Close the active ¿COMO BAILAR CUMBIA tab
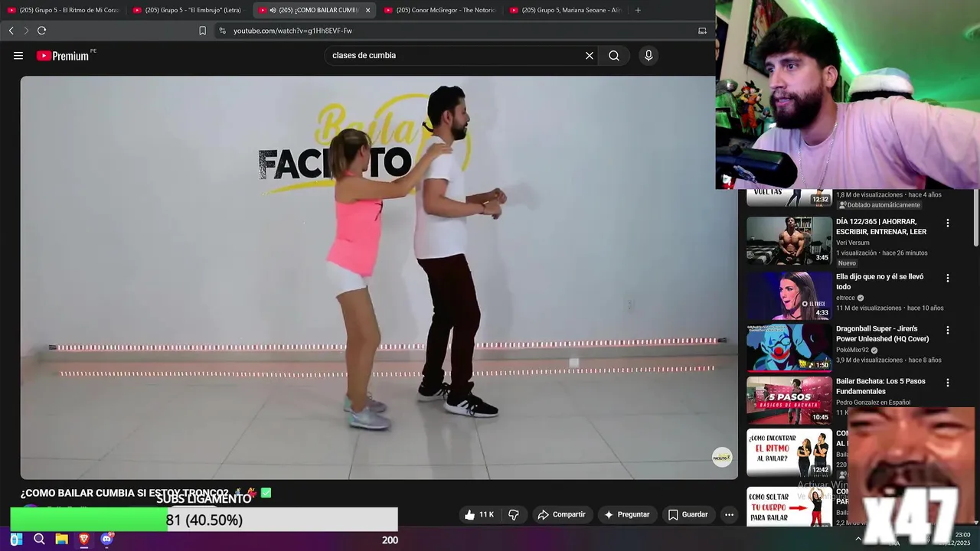Image resolution: width=980 pixels, height=551 pixels. (367, 10)
